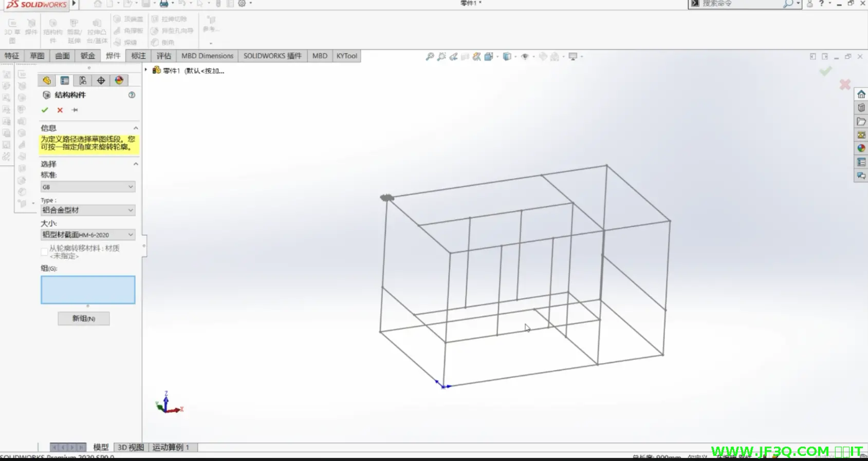868x461 pixels.
Task: Click the 新组(N) button
Action: point(83,318)
